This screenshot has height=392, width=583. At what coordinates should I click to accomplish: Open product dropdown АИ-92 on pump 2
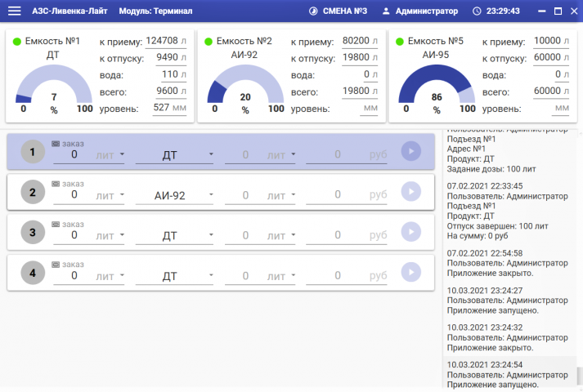click(x=174, y=195)
